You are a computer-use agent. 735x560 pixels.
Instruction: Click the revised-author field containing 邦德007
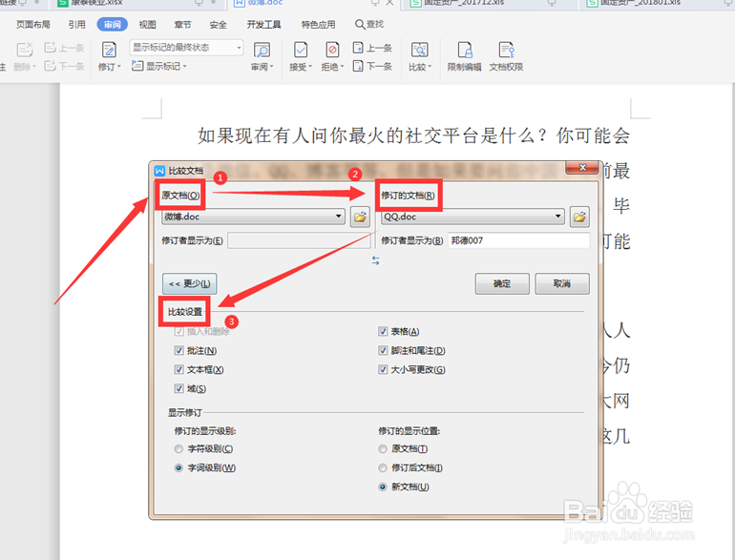[x=518, y=240]
